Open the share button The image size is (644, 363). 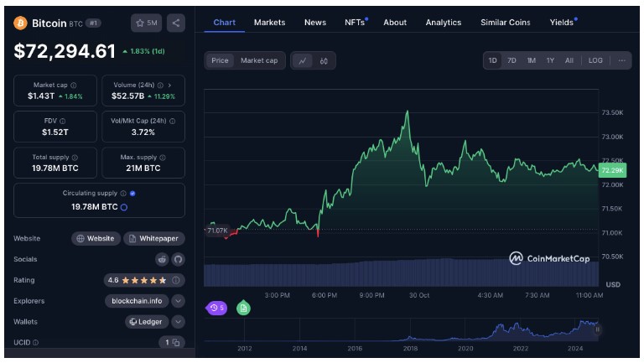pos(176,23)
